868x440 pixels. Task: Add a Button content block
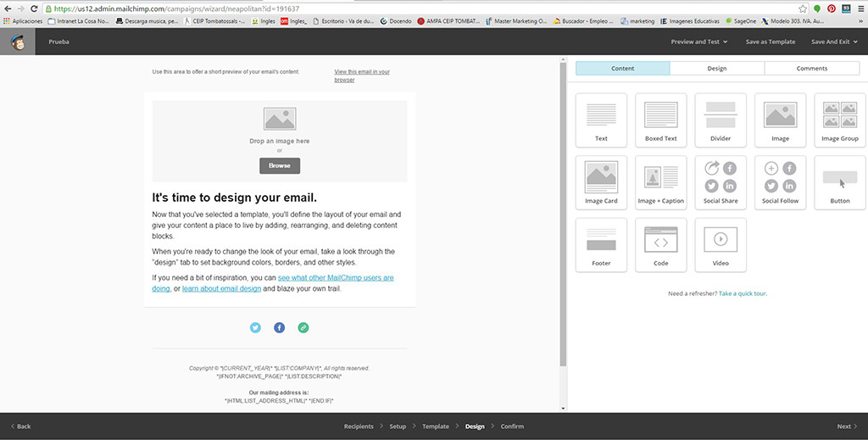click(x=840, y=182)
